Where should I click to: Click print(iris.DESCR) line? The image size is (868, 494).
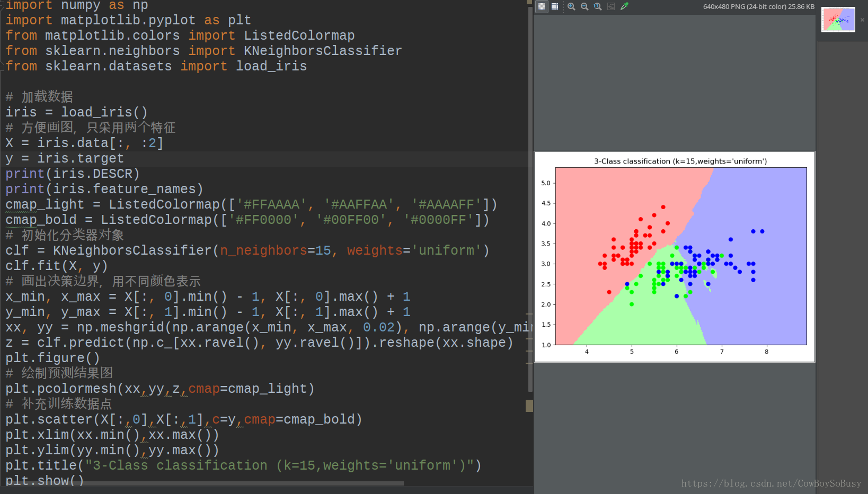(x=73, y=174)
